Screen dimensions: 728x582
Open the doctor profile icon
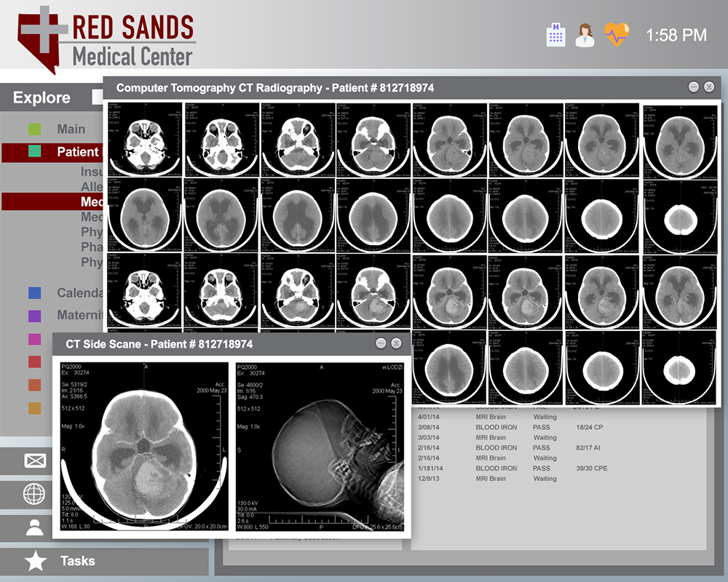[585, 35]
